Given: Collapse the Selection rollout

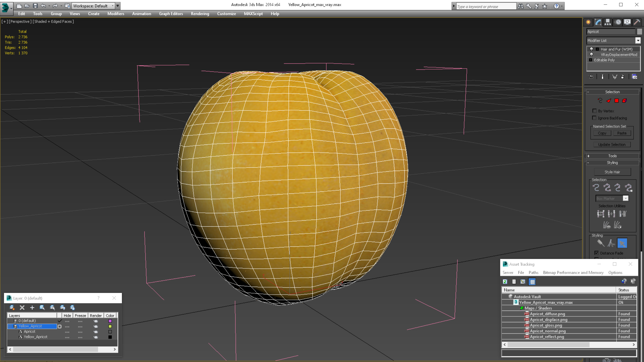Looking at the screenshot, I should pos(588,92).
